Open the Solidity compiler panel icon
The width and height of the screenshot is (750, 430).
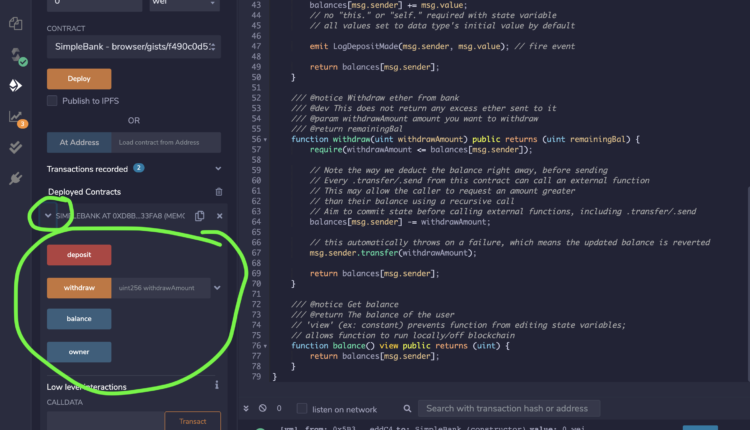click(15, 54)
